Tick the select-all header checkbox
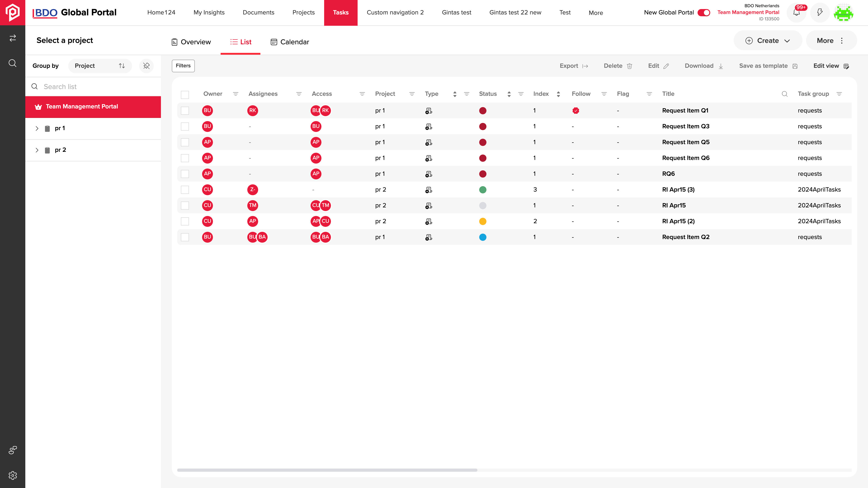Viewport: 868px width, 488px height. pyautogui.click(x=185, y=95)
